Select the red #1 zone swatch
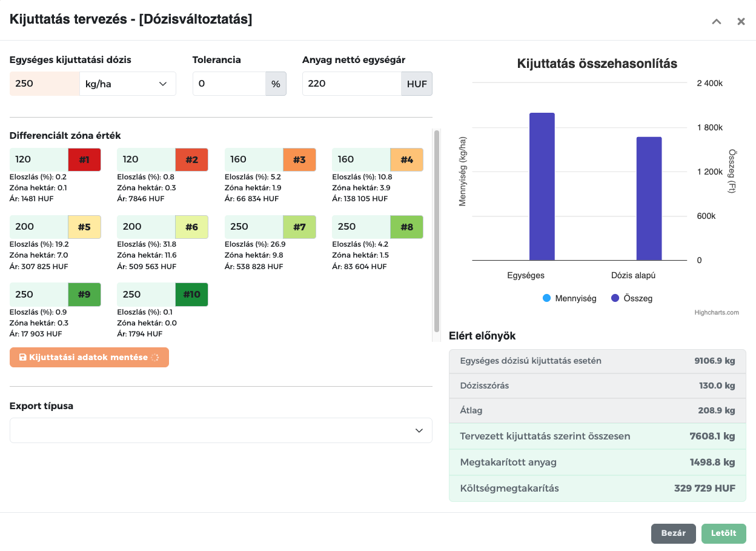The width and height of the screenshot is (756, 551). point(84,159)
